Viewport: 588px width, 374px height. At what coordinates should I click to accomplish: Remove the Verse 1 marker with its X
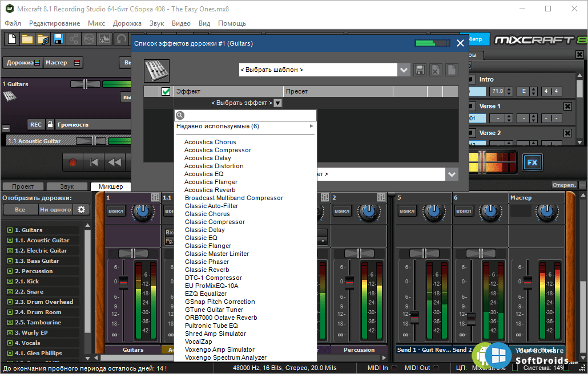(x=568, y=106)
